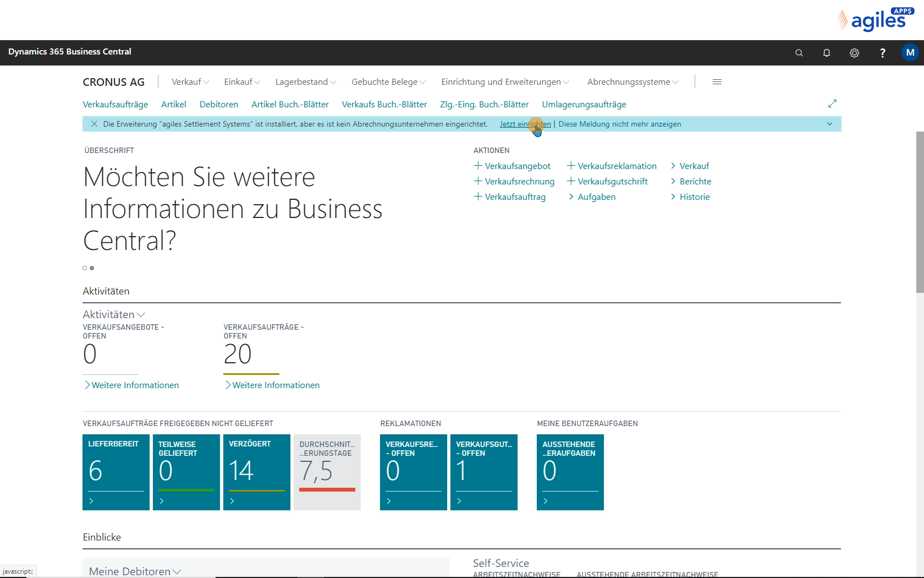Open the Historie action group
Viewport: 924px width, 578px height.
pos(690,197)
